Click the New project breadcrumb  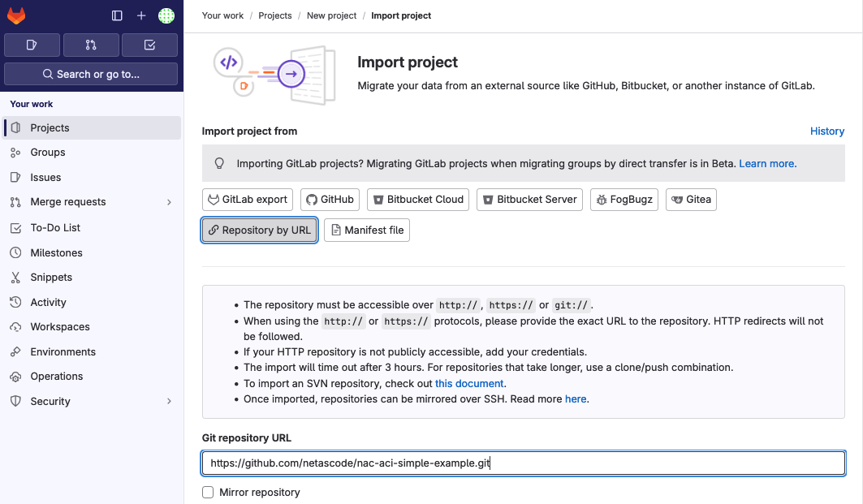[x=332, y=15]
